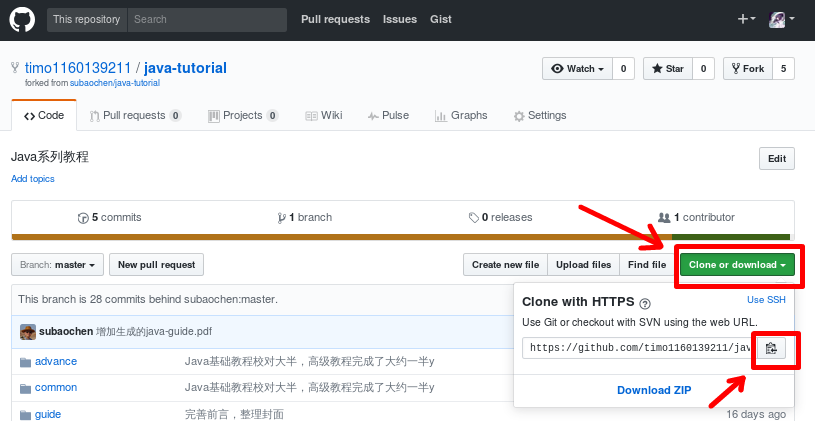Click the fork icon beside repository name
Screen dimensions: 815x421
[15, 68]
